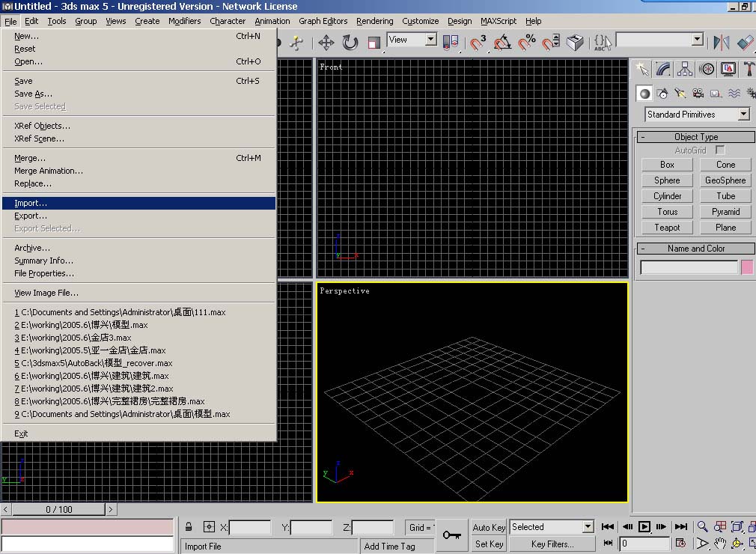
Task: Click the time slider left arrow
Action: [5, 509]
